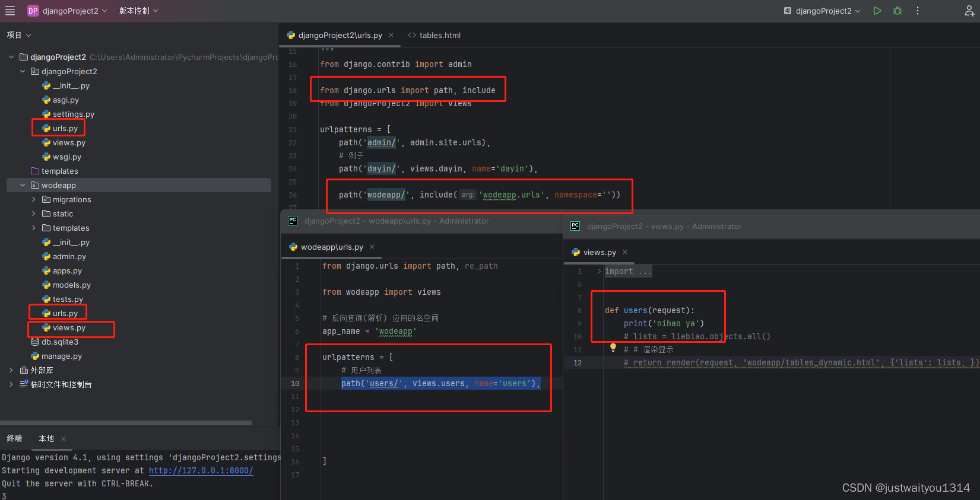Collapse the root djangoProject2 folder

pos(11,57)
